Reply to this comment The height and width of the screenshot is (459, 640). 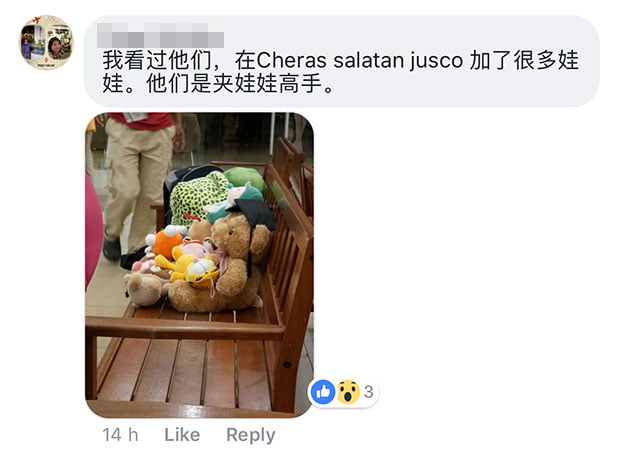coord(251,435)
